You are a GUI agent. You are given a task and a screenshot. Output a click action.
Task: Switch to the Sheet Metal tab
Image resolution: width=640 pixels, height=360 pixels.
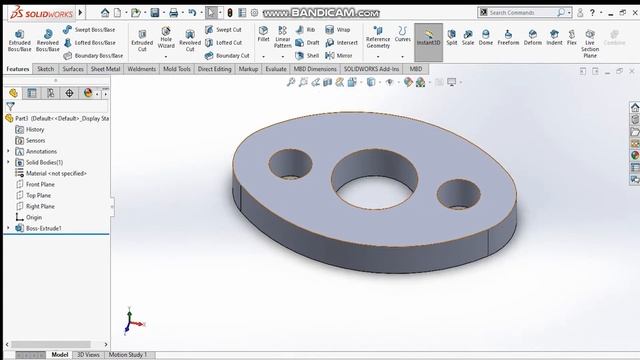[x=105, y=69]
